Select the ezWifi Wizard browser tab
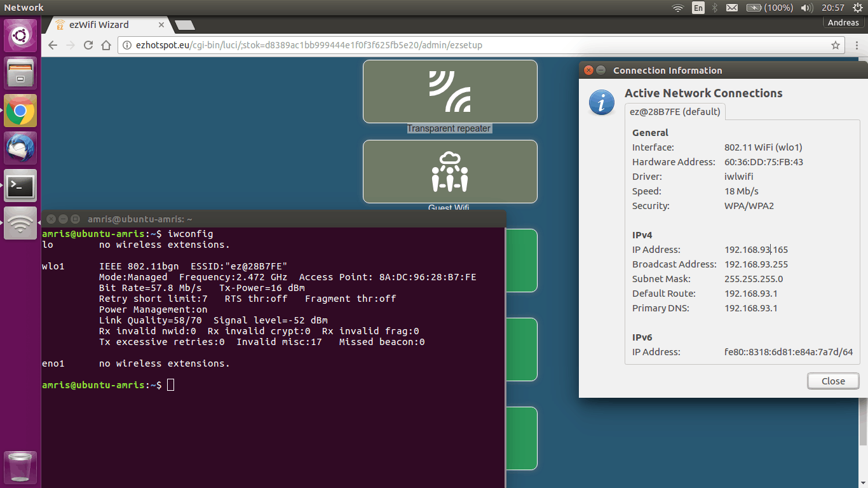 (109, 25)
